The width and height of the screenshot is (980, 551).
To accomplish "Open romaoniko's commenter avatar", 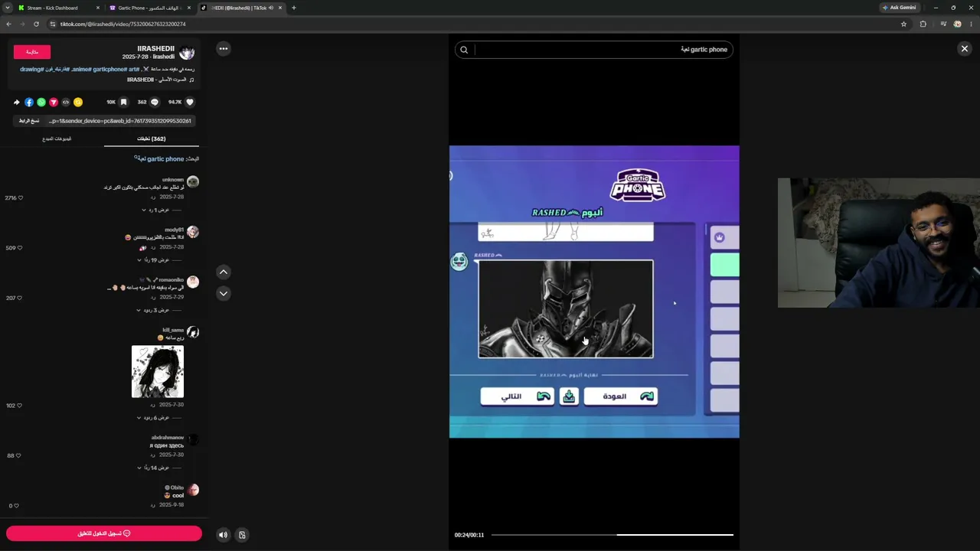I will tap(193, 282).
